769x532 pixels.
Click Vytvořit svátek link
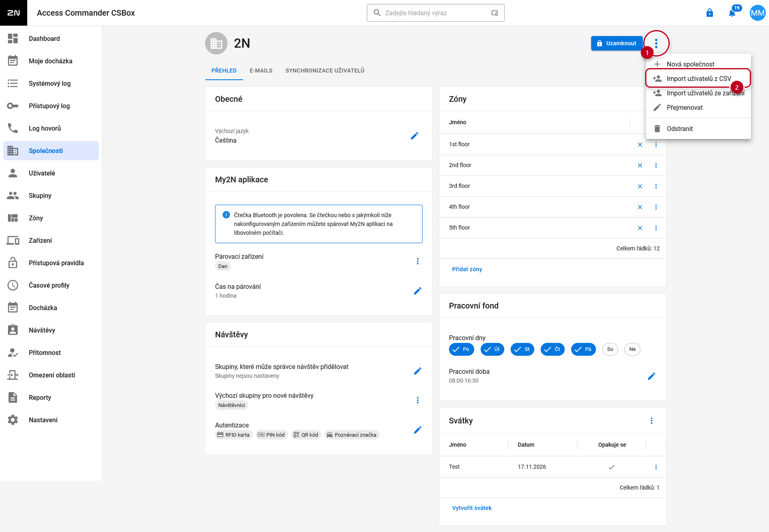pos(472,508)
